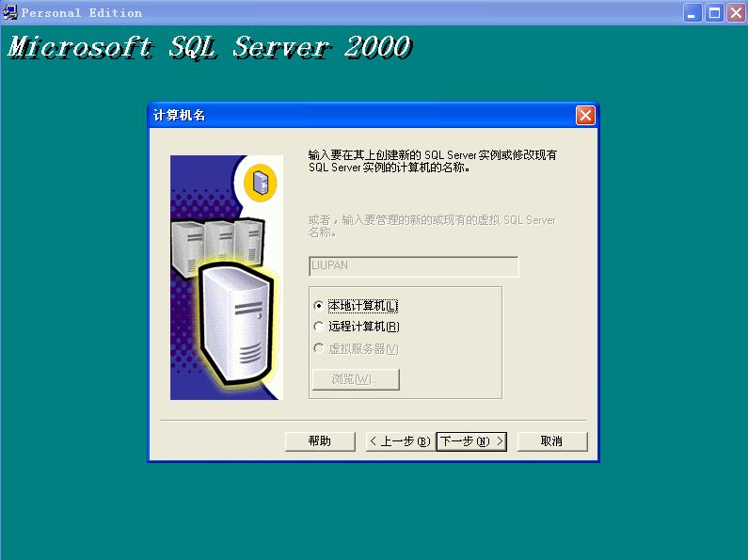The width and height of the screenshot is (748, 560).
Task: Click the instruction text about SQL Server 实例
Action: pyautogui.click(x=432, y=161)
